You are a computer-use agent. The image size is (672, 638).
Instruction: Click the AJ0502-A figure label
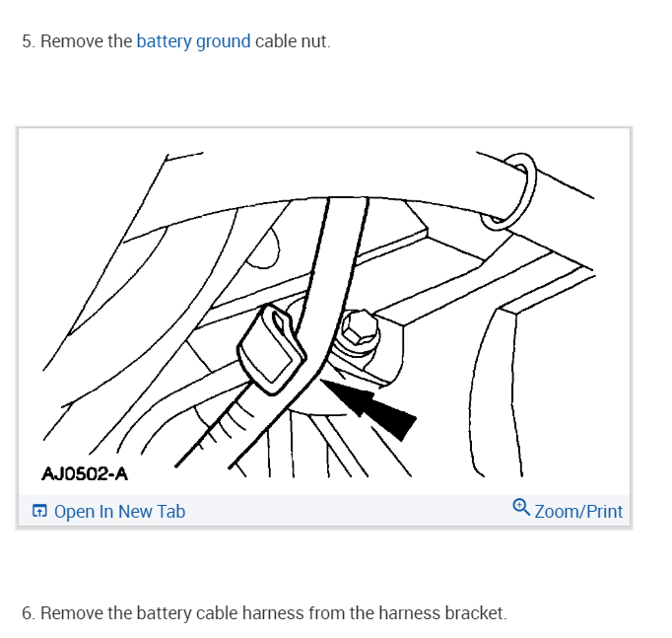click(85, 474)
